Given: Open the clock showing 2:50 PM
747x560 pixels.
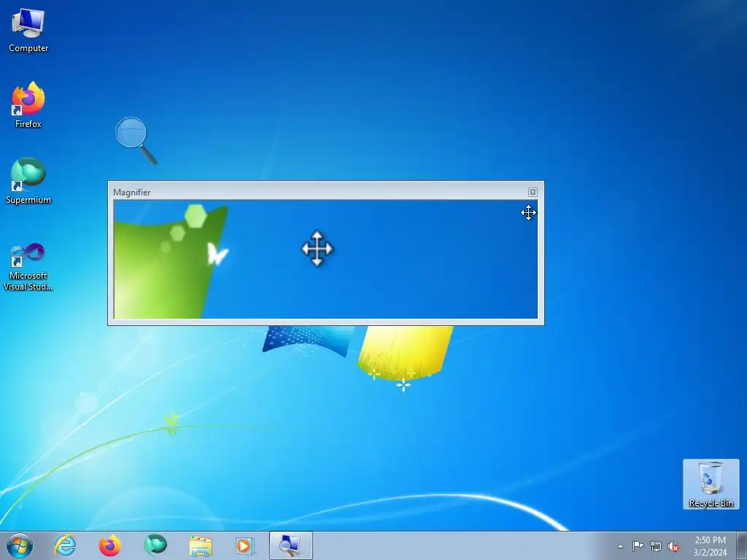Looking at the screenshot, I should coord(710,546).
